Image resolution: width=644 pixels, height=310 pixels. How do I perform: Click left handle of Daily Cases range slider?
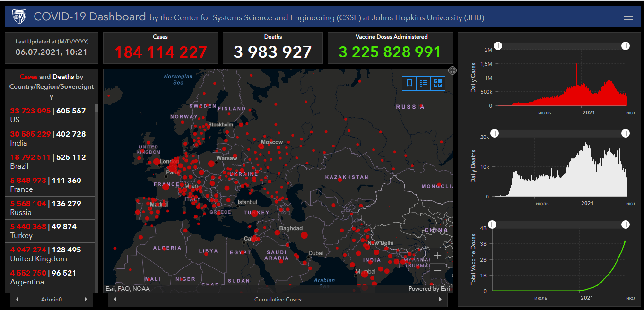coord(498,45)
